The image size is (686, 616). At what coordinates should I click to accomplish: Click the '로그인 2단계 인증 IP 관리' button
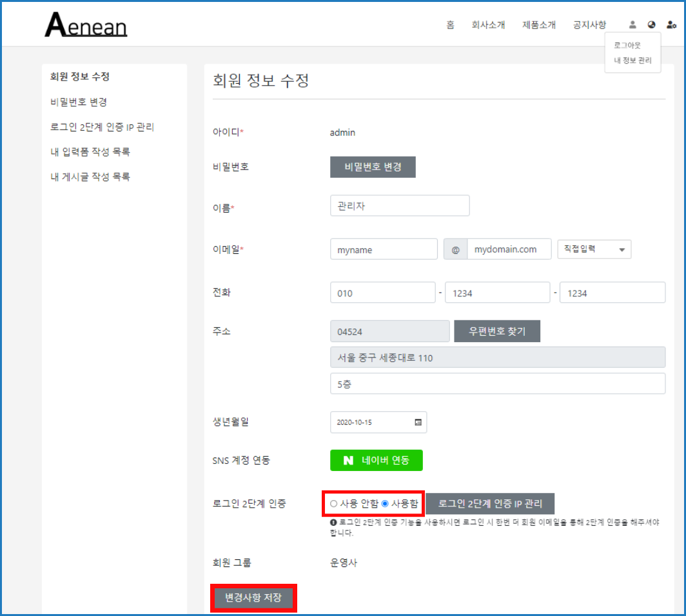coord(490,503)
